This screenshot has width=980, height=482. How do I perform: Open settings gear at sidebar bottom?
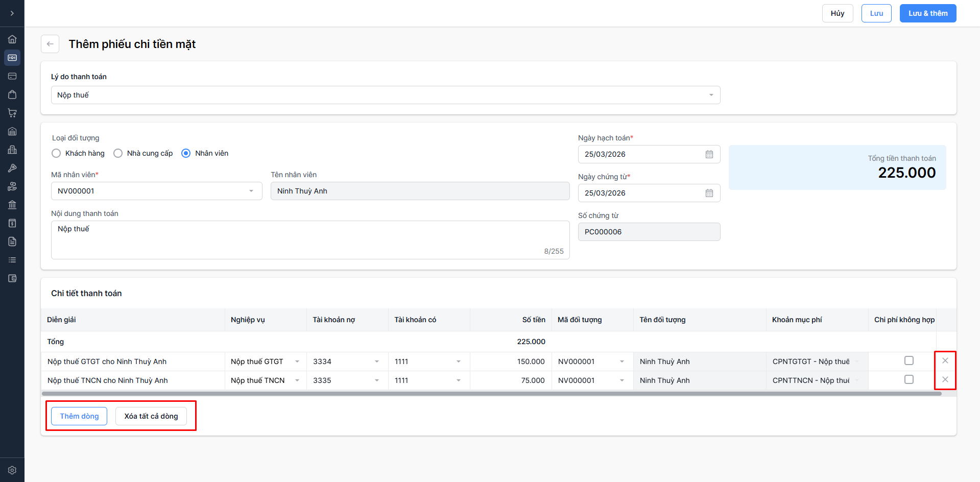tap(12, 470)
